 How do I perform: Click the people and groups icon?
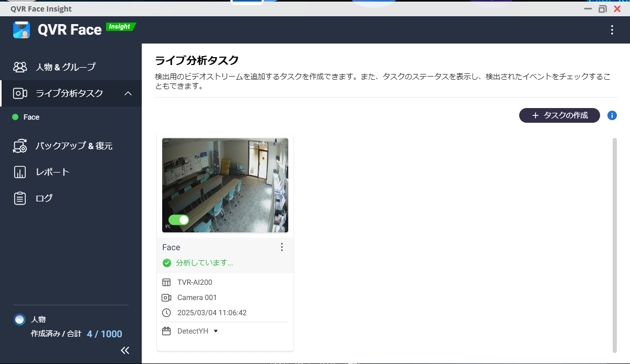click(x=20, y=67)
